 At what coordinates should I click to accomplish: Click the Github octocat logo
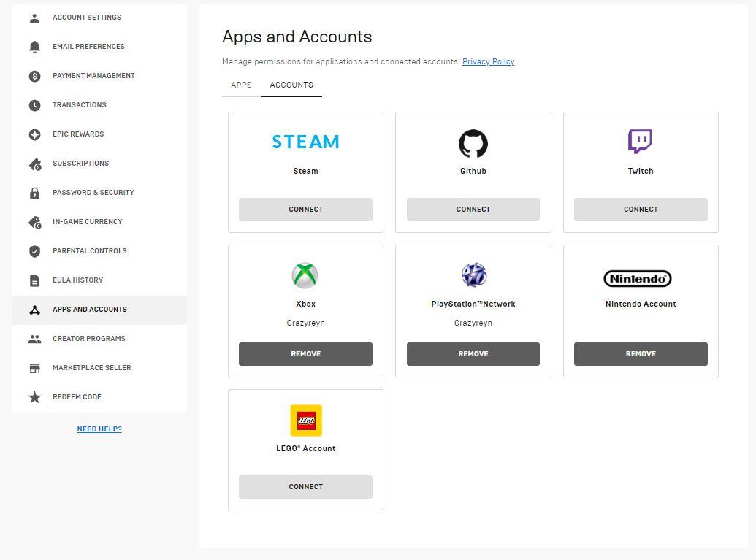click(473, 144)
